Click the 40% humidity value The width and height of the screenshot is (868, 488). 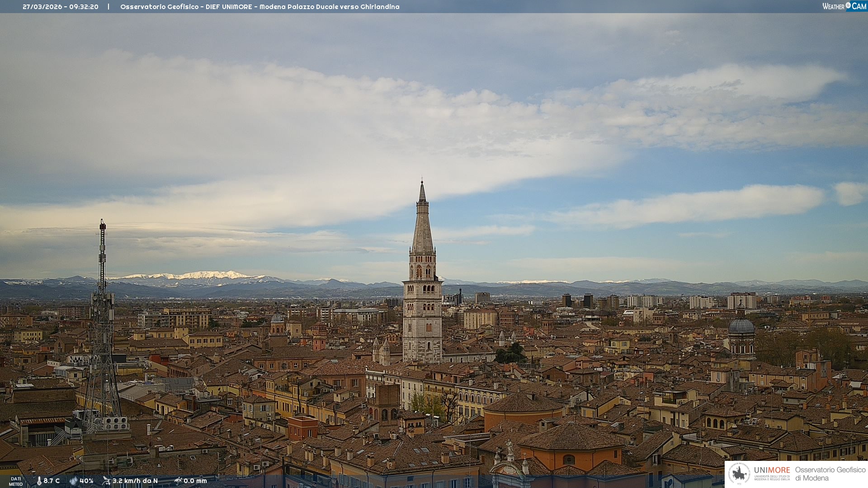pyautogui.click(x=86, y=481)
